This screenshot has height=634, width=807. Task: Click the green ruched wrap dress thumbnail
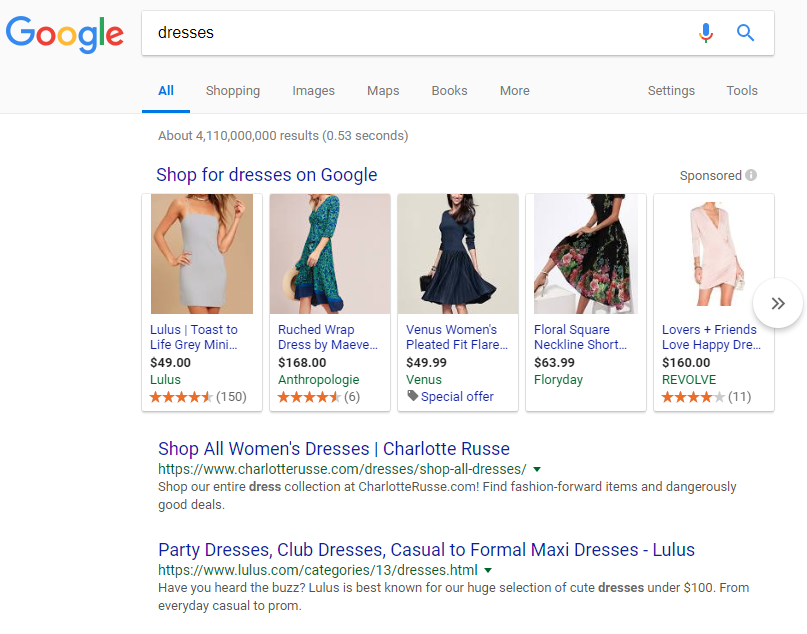click(330, 254)
